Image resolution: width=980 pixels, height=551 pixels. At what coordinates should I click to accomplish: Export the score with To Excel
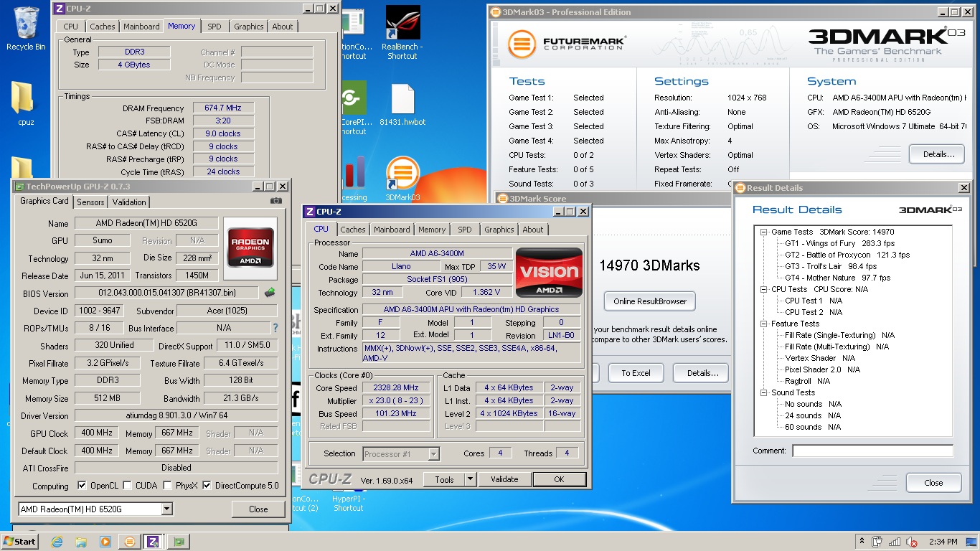636,373
